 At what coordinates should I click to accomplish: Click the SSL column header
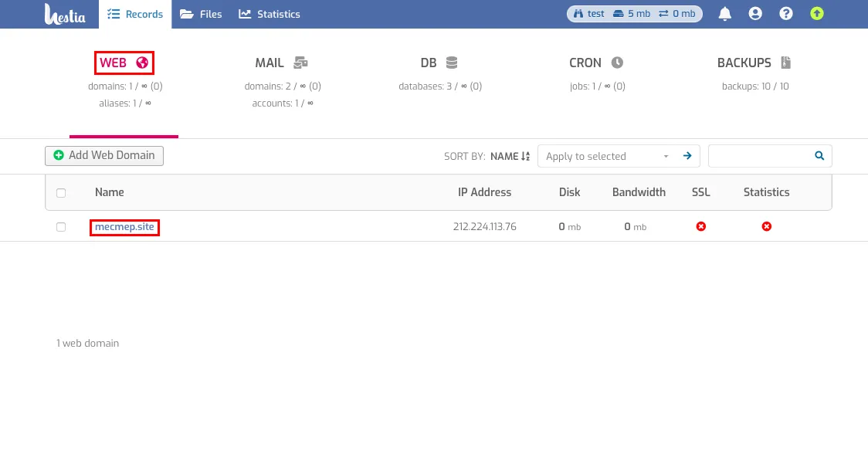(x=701, y=192)
